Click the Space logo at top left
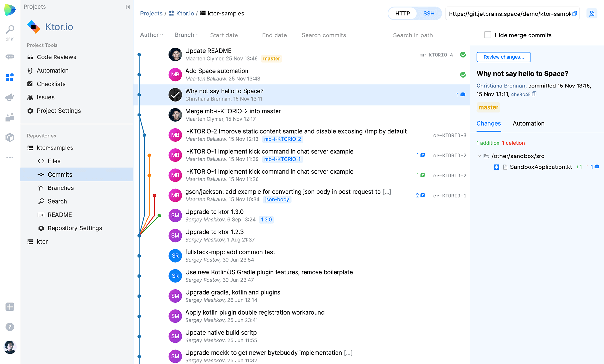The image size is (604, 364). (x=10, y=10)
